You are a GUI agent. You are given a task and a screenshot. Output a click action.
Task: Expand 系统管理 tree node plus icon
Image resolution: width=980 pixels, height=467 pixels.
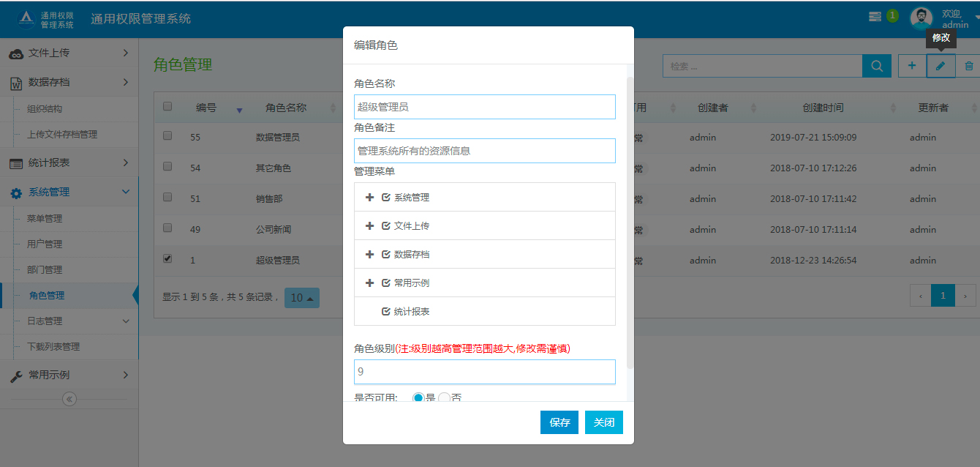pyautogui.click(x=369, y=197)
